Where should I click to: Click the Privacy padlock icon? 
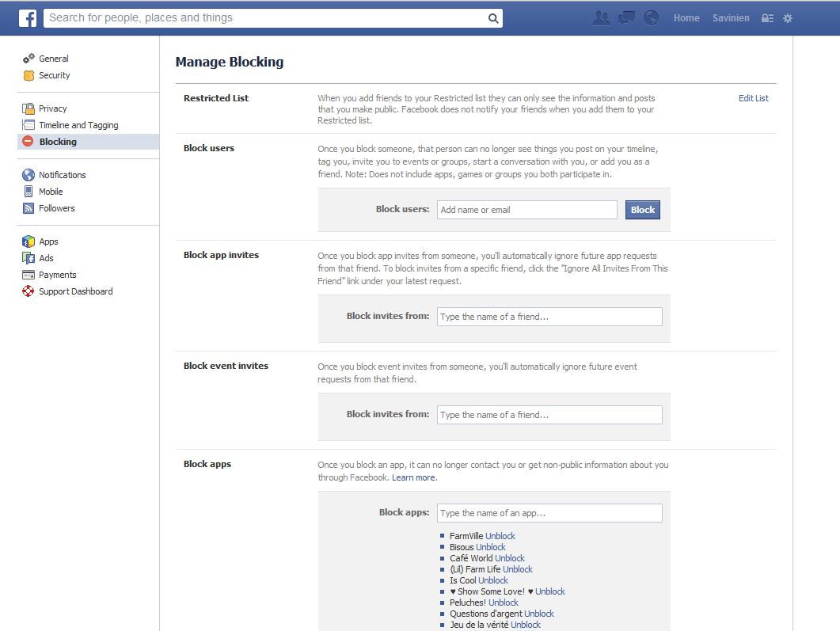(x=29, y=108)
